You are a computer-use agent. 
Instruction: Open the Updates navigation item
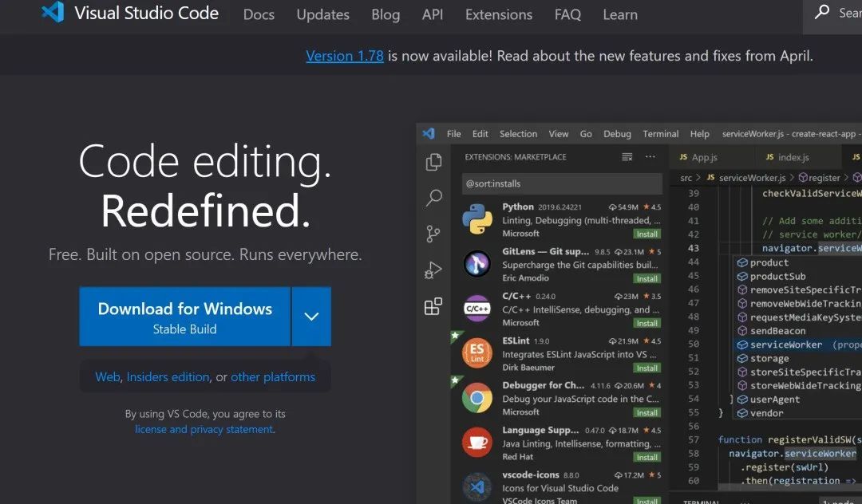(x=322, y=14)
